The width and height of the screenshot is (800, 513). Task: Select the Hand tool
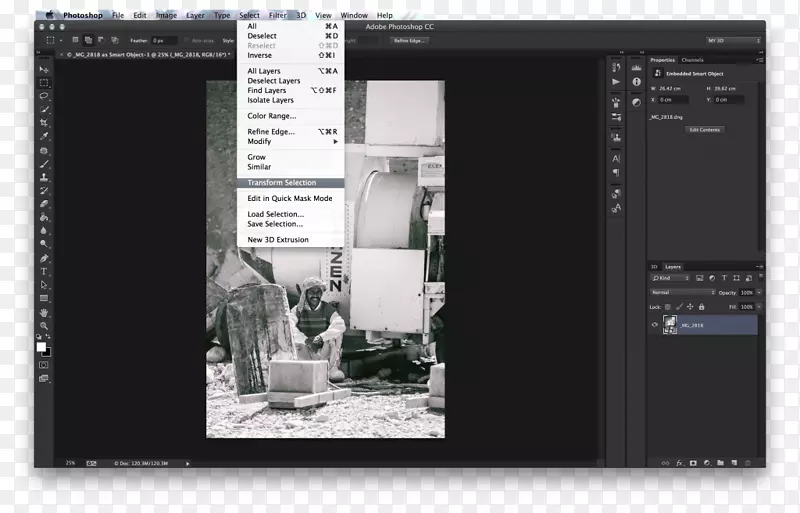44,312
